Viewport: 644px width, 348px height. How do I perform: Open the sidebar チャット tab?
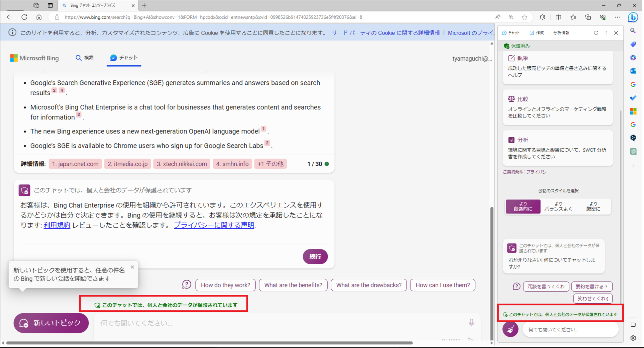[511, 33]
